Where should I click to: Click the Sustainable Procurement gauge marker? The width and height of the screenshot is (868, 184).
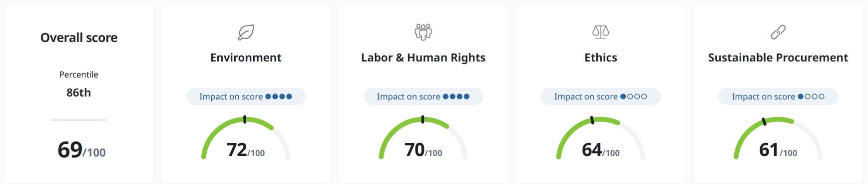[764, 121]
